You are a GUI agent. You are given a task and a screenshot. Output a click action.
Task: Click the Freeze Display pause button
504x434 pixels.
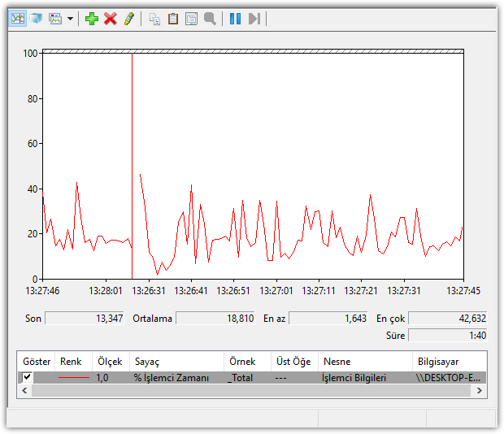click(x=235, y=19)
